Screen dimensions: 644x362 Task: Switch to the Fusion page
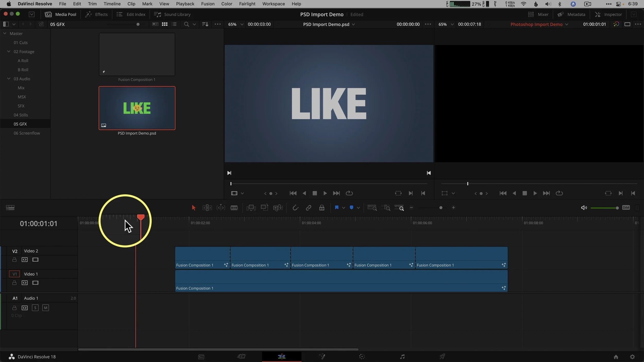(x=322, y=357)
